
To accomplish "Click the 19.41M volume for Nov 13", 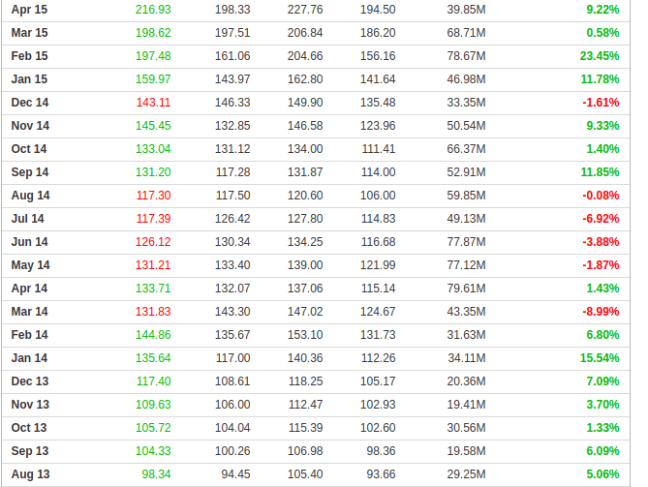I will coord(466,404).
